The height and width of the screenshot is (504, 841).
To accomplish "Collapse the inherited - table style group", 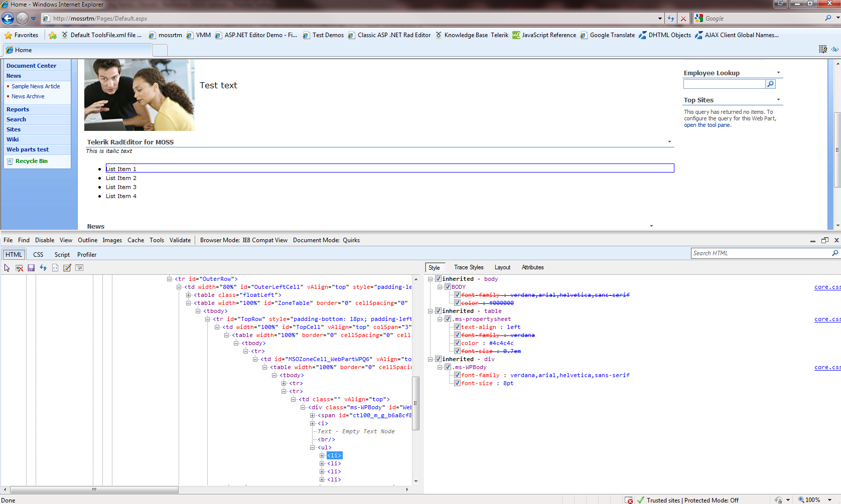I will click(431, 311).
